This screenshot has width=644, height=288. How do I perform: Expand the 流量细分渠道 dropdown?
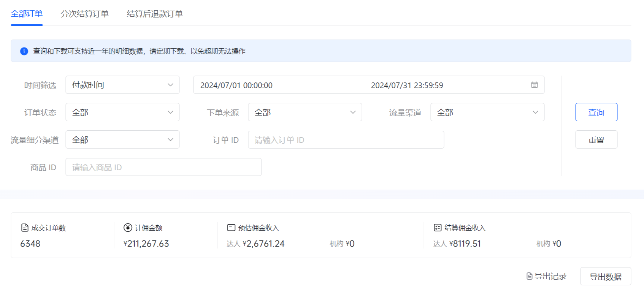point(122,140)
